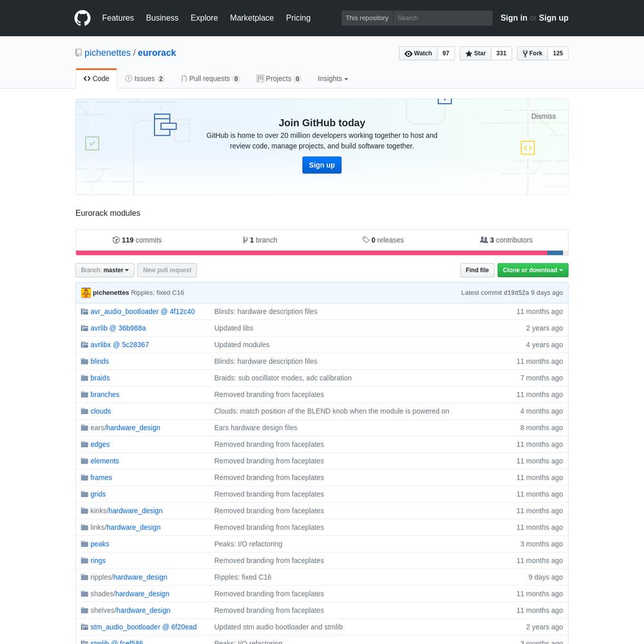
Task: Open Marketplace in the top navigation
Action: 252,18
